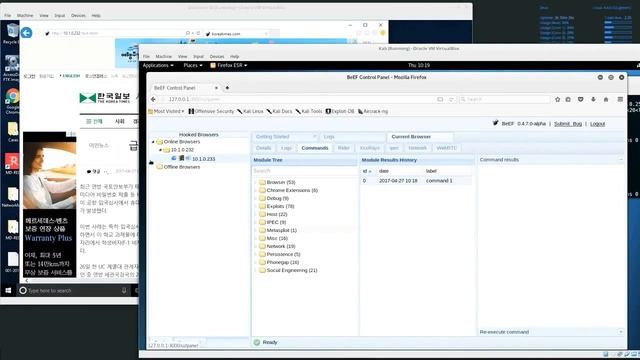Open the Firefox downloads arrow icon
Screen dimensions: 640x360
pyautogui.click(x=593, y=99)
